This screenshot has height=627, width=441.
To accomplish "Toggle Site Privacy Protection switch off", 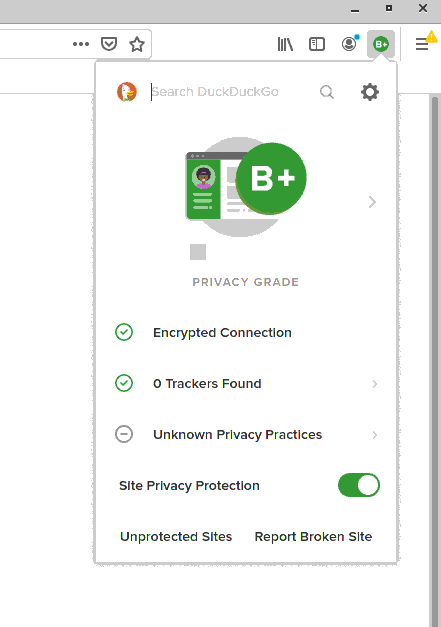I will click(x=359, y=485).
